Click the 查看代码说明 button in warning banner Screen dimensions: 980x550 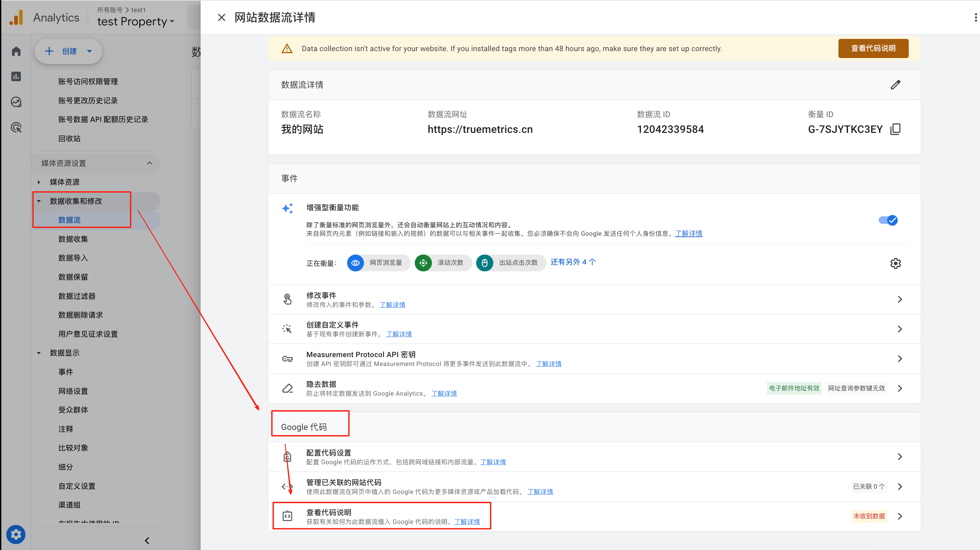coord(873,48)
